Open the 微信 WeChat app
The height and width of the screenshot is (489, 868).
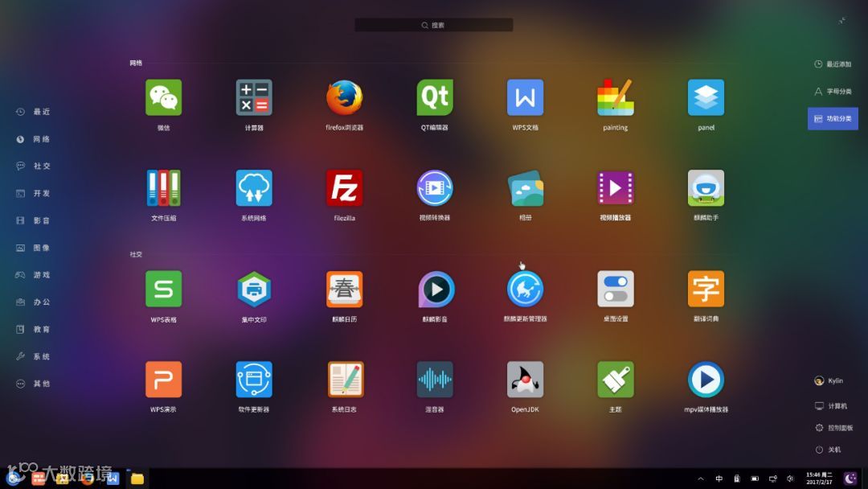click(163, 97)
